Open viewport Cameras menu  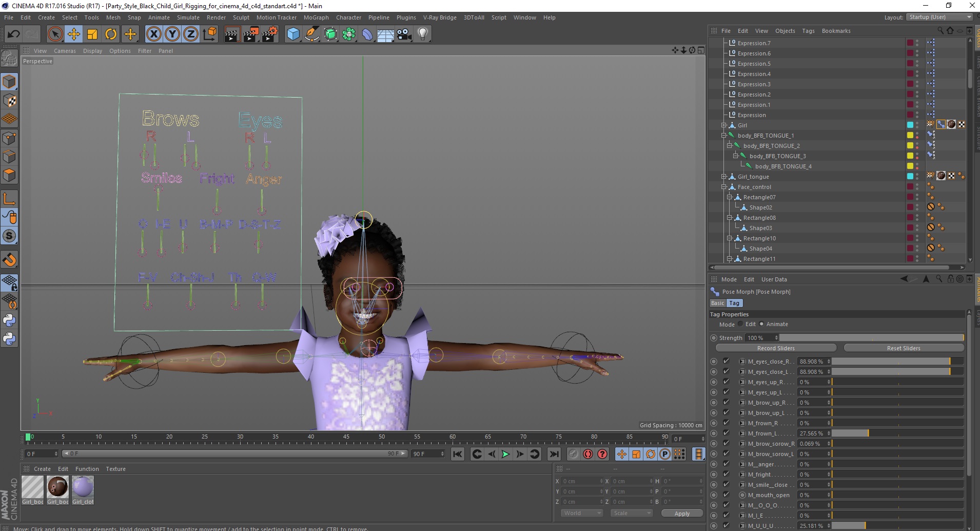(65, 51)
